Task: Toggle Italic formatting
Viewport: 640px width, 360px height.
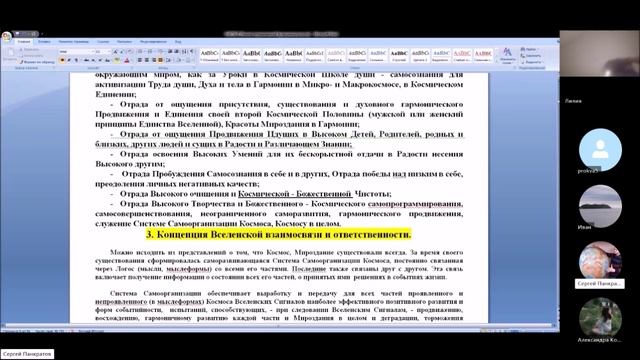Action: (69, 60)
